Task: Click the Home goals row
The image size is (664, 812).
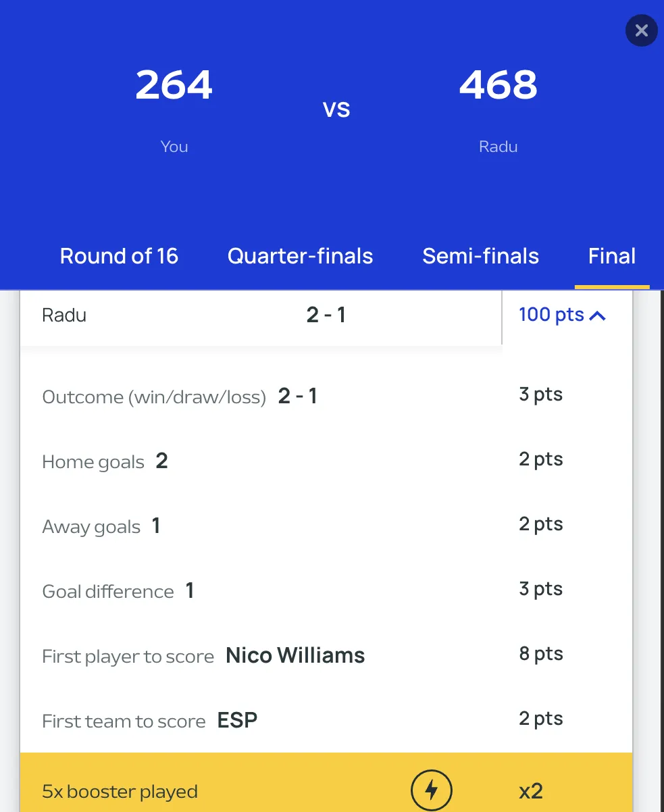Action: (x=326, y=461)
